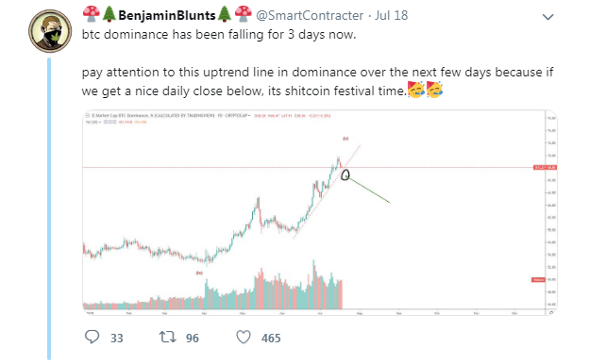Click the party face emoji ending the tweet

(x=434, y=90)
